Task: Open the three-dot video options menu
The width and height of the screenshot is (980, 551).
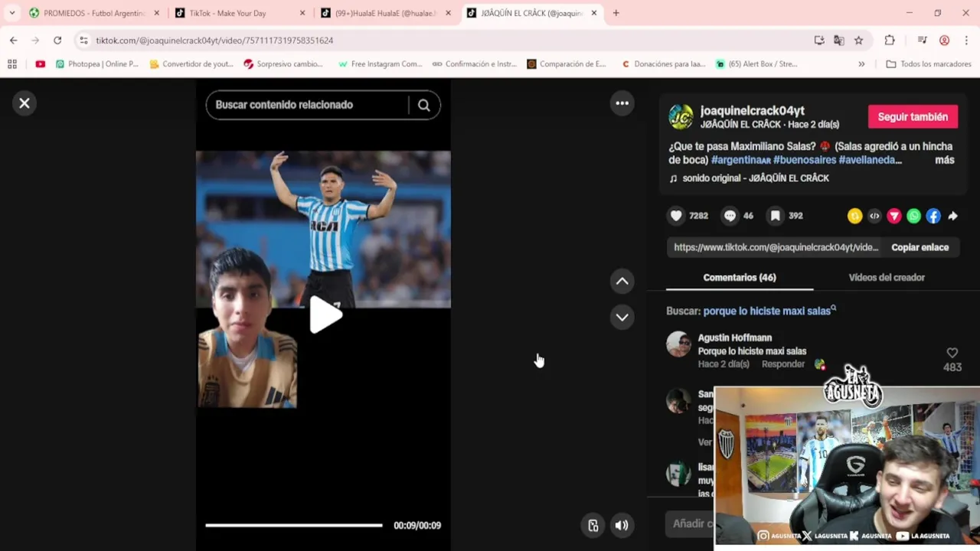Action: 622,103
